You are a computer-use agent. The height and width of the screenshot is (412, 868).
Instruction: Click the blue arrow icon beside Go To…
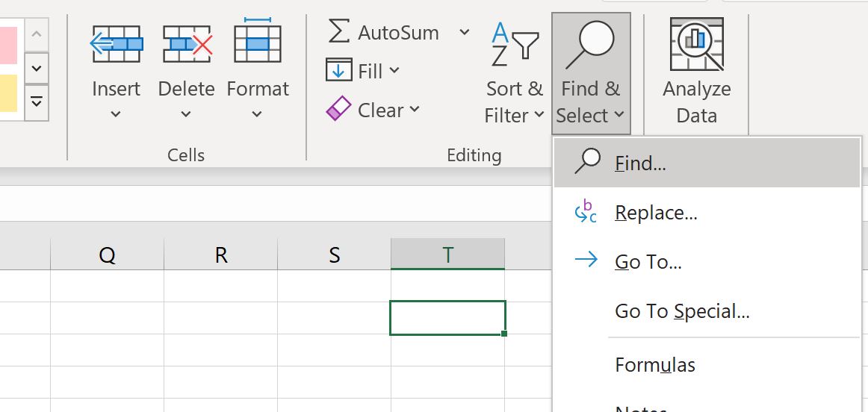click(x=586, y=260)
